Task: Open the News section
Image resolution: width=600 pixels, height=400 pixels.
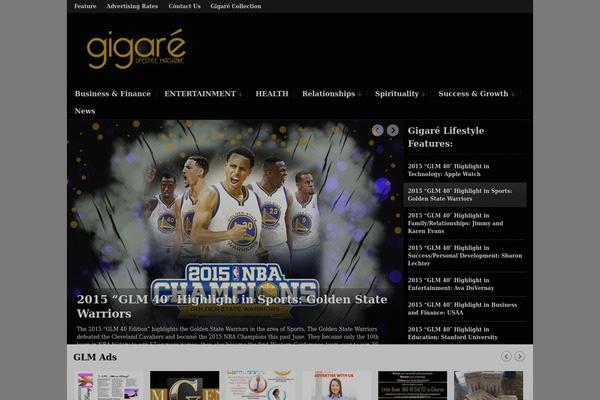Action: point(85,111)
